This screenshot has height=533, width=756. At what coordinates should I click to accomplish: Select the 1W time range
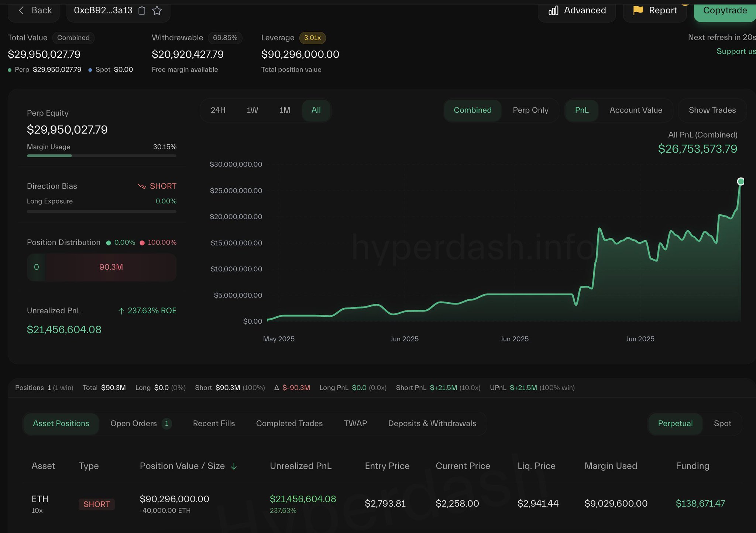point(252,110)
